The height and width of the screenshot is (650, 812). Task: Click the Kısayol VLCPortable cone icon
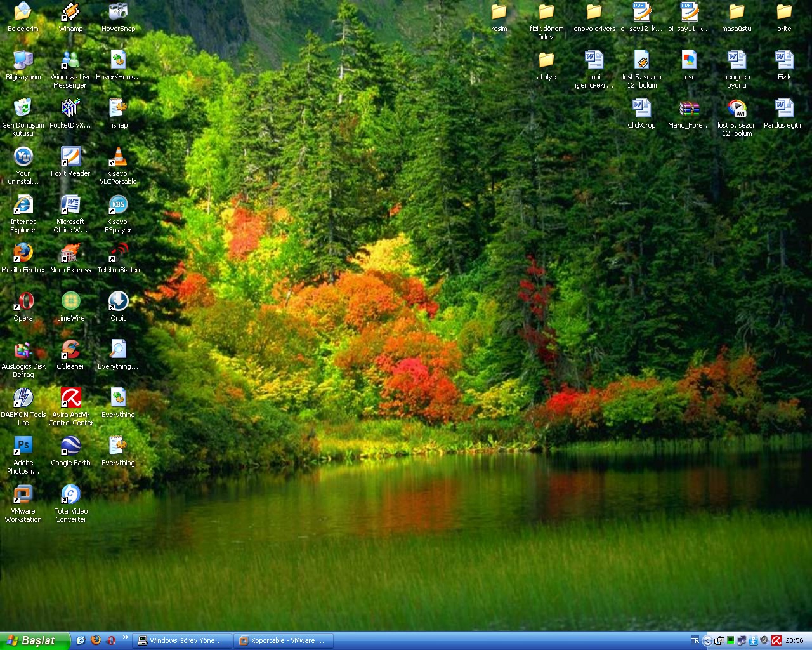(118, 157)
